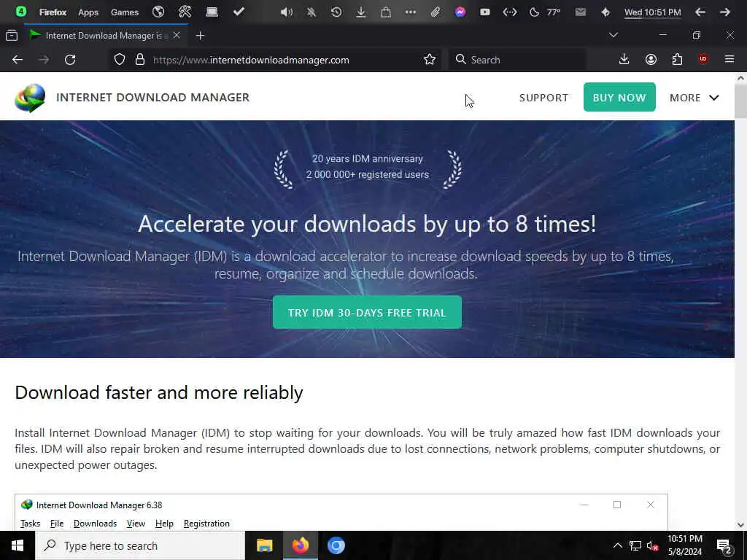Click Registration menu in IDM screenshot image
This screenshot has width=747, height=560.
206,524
